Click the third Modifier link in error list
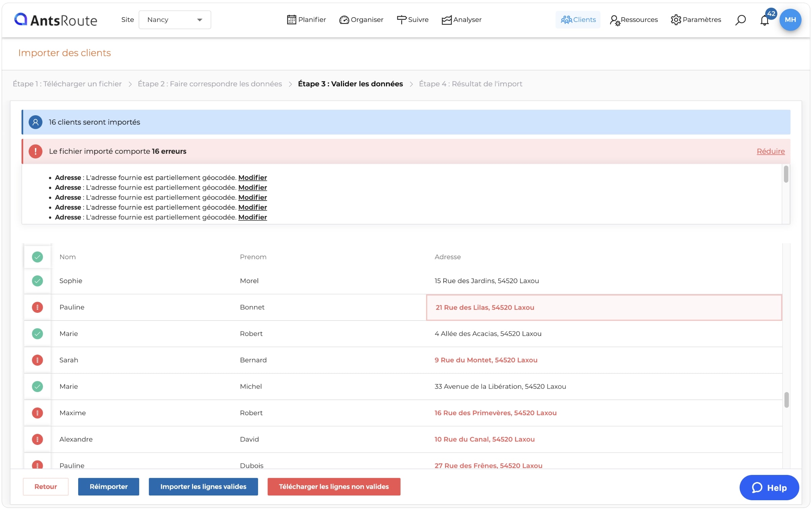 (252, 197)
